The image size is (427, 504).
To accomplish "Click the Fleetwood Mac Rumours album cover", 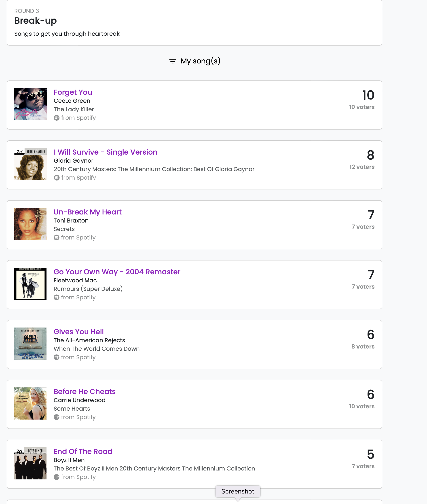I will [30, 284].
